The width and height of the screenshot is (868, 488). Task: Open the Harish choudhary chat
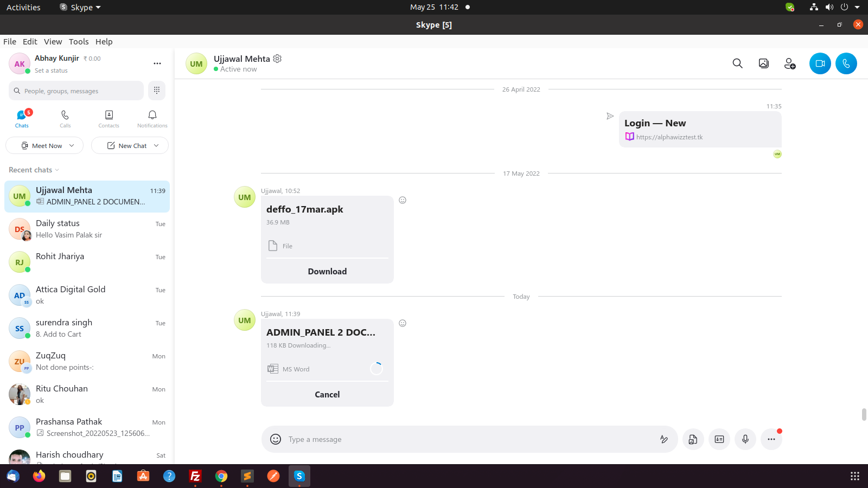tap(87, 455)
